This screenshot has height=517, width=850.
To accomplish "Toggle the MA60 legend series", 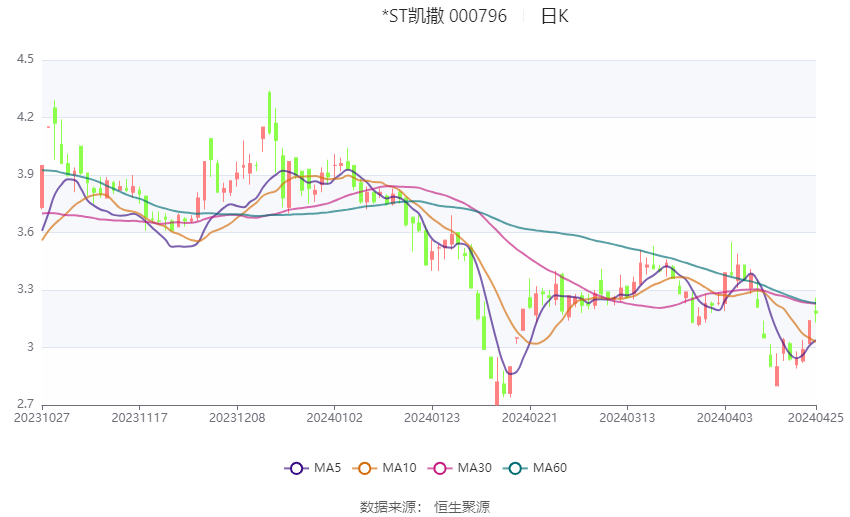I will tap(535, 468).
